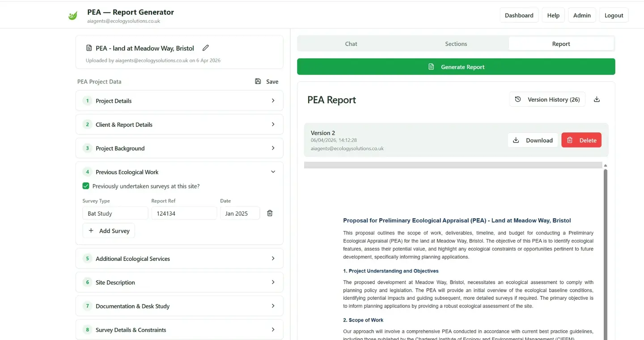Click the user email under the PEA title
The width and height of the screenshot is (644, 340).
(x=123, y=21)
